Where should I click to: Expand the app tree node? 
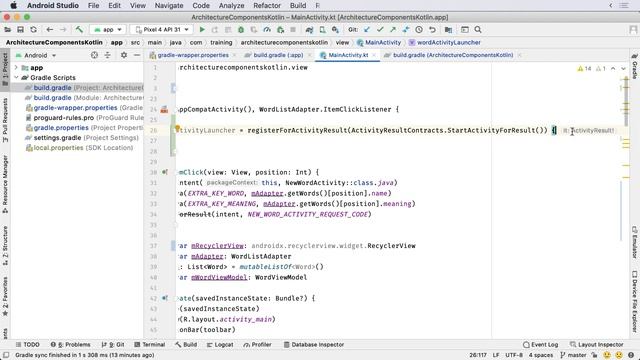coord(16,68)
